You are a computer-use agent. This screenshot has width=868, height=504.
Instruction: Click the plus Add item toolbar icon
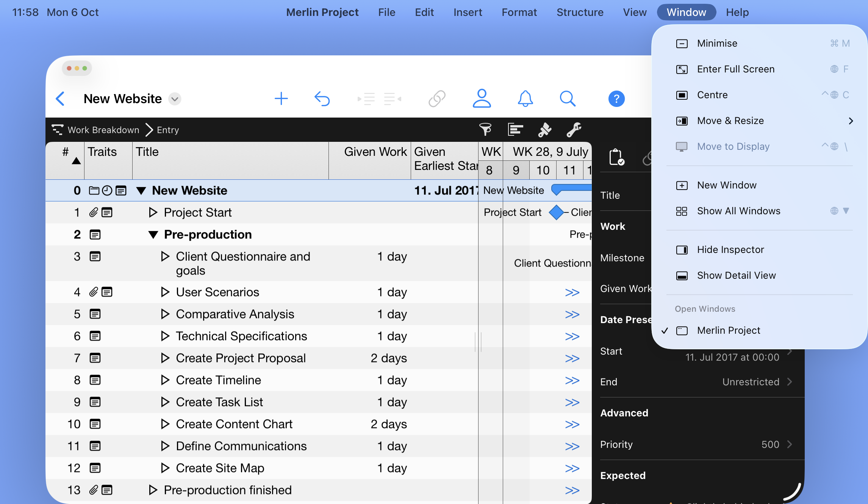tap(281, 99)
